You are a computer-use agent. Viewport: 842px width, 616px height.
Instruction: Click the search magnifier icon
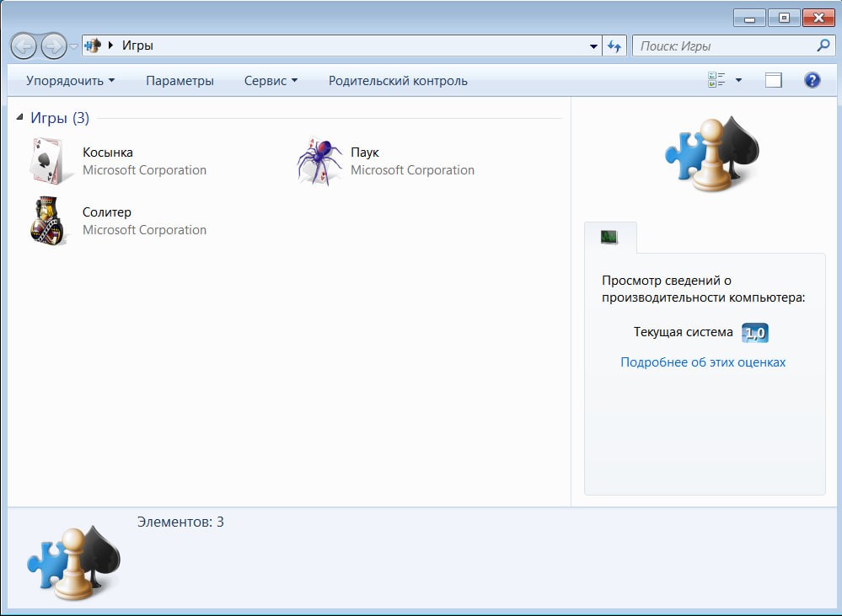[x=823, y=46]
